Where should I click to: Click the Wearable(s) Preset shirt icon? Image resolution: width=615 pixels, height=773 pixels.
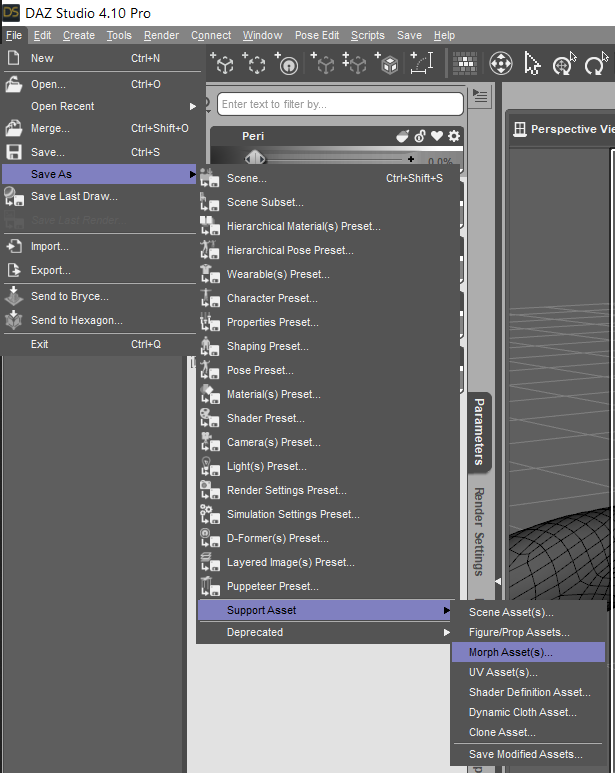point(209,274)
